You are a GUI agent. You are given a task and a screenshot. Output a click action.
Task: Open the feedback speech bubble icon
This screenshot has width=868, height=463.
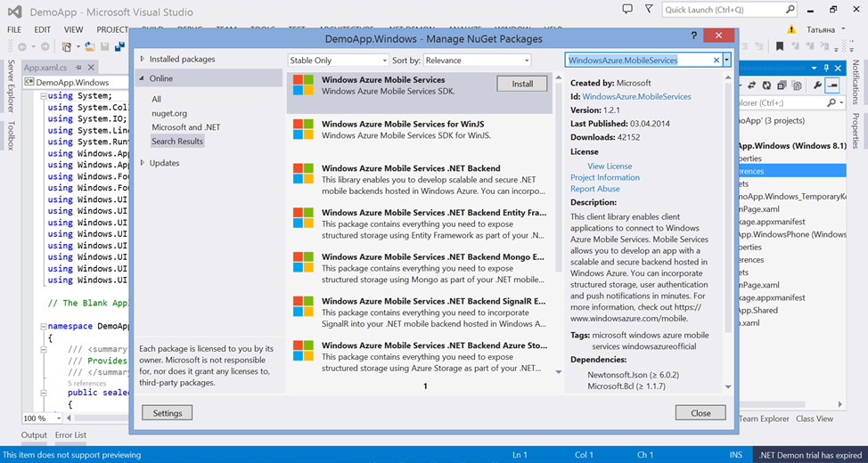click(627, 10)
